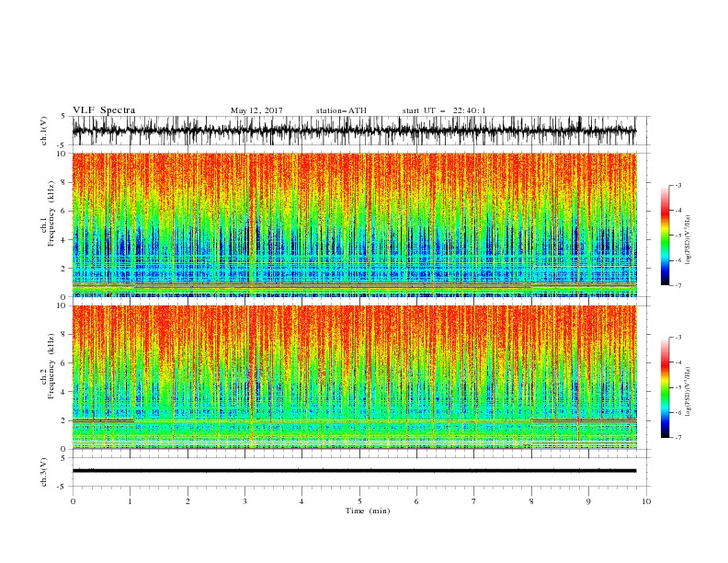
Task: Click inside the ch.1 frequency spectrogram
Action: point(354,224)
